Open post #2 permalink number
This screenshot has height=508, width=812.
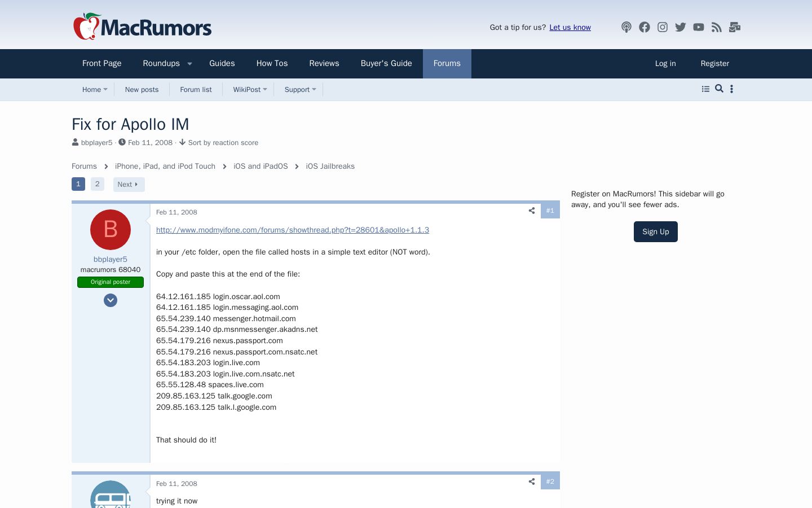click(x=550, y=481)
